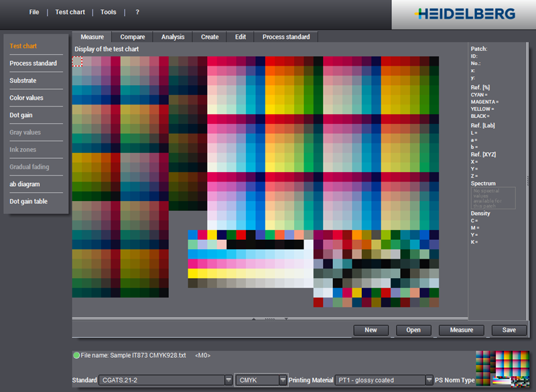Open the question mark help menu

coord(137,12)
